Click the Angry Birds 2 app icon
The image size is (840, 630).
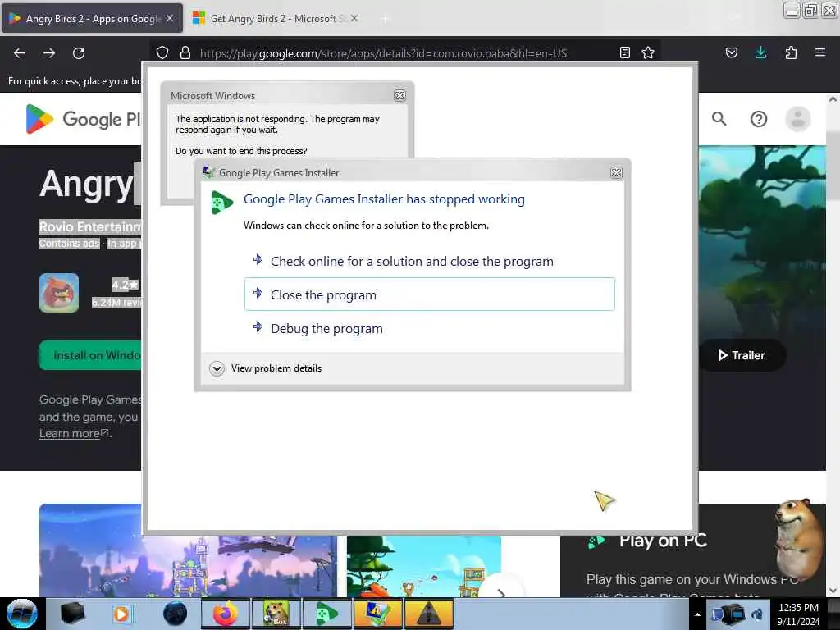[x=59, y=293]
